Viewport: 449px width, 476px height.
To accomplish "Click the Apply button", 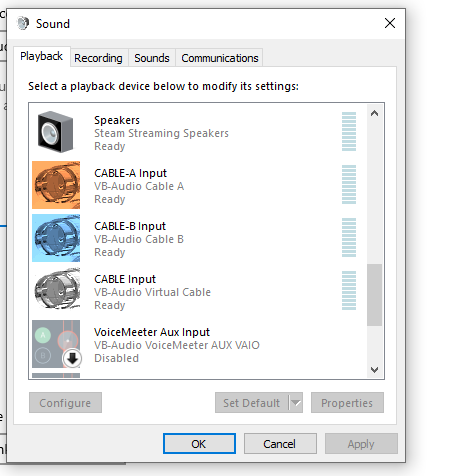I will (361, 444).
